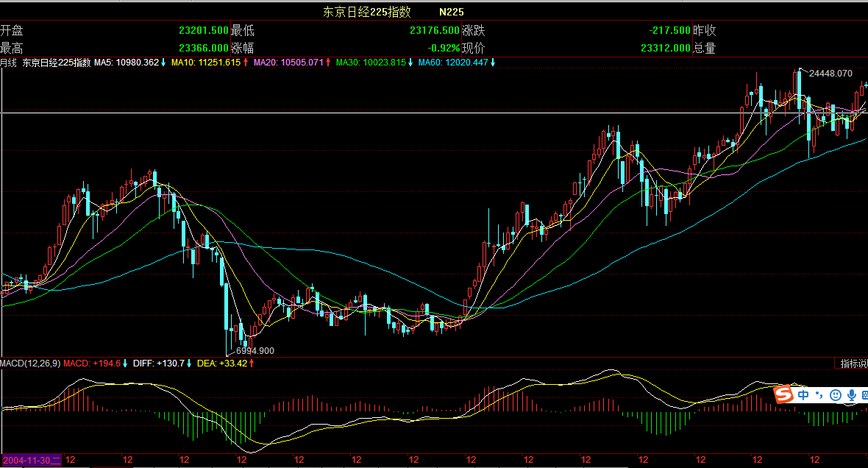Screen dimensions: 868x468
Task: Open the soft keyboard icon on IME bar
Action: pos(864,395)
